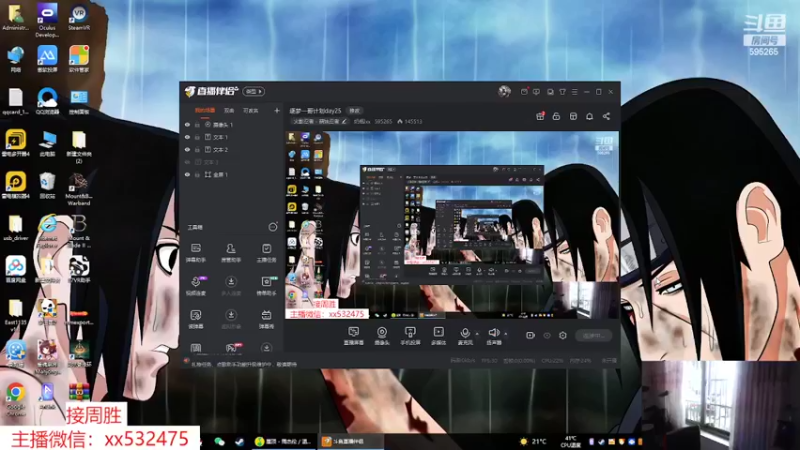Image resolution: width=800 pixels, height=450 pixels.
Task: Open WeChat from the taskbar
Action: (219, 441)
